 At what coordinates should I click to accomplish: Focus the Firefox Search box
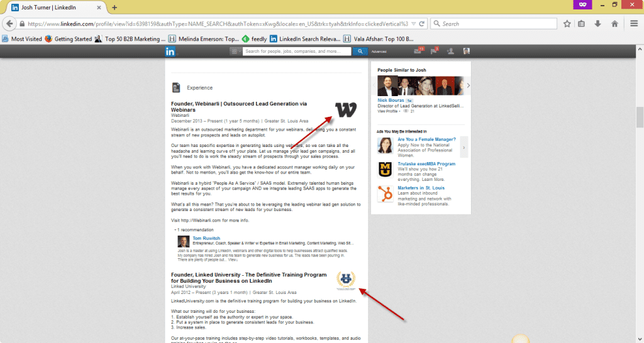tap(494, 24)
